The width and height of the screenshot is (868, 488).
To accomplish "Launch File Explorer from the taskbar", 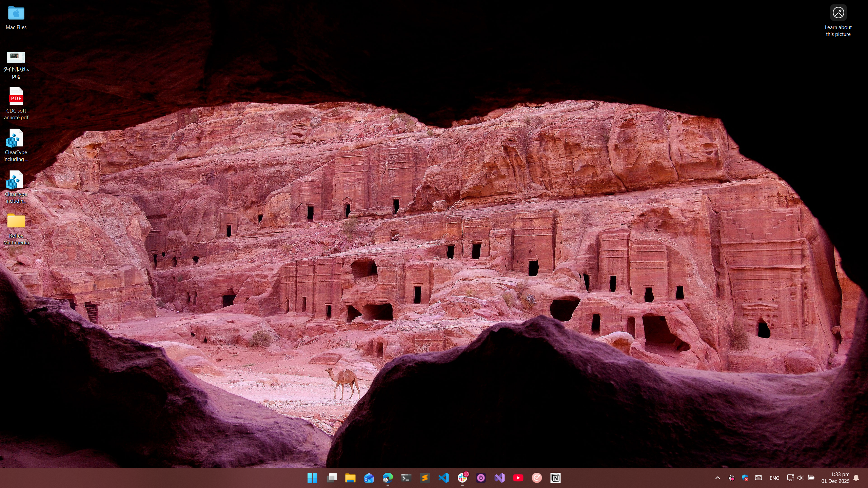I will [350, 478].
